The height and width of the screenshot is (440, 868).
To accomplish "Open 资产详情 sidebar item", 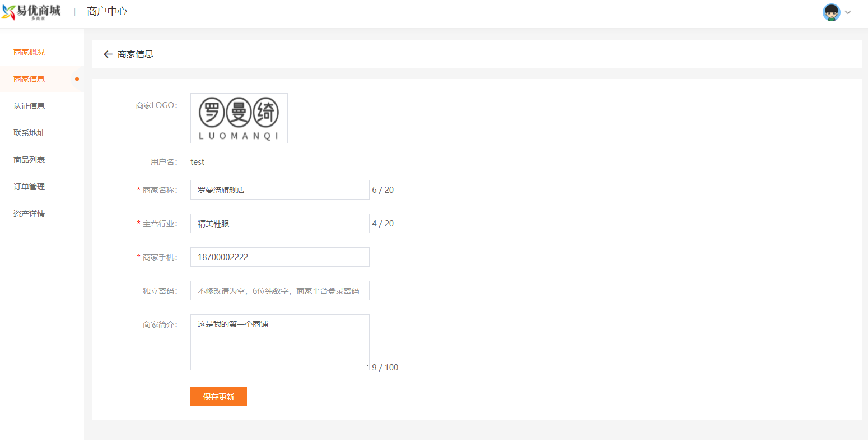I will (x=29, y=214).
